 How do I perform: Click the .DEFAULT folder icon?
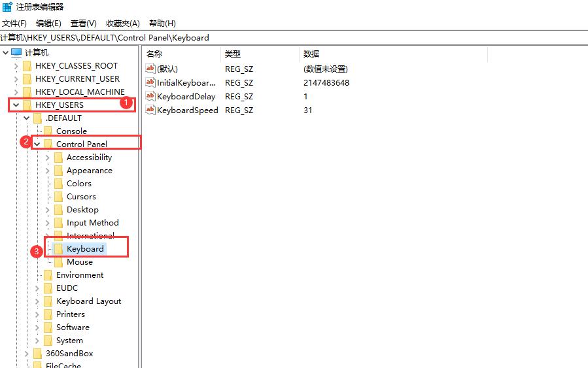(x=37, y=118)
